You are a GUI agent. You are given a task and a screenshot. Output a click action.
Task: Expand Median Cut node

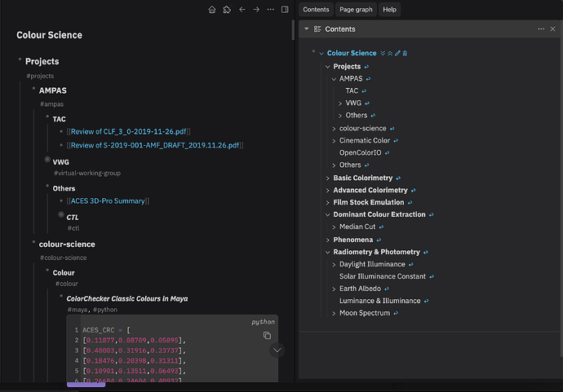334,227
